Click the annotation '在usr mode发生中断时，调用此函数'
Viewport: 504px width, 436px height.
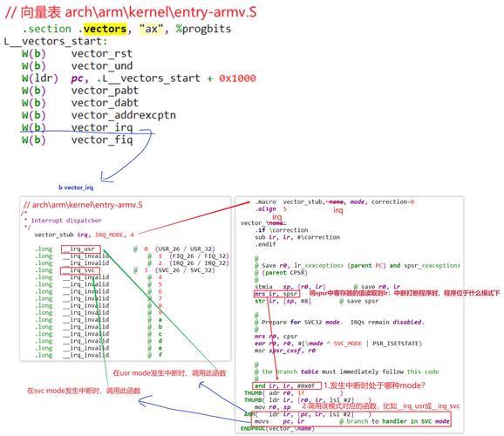point(169,373)
